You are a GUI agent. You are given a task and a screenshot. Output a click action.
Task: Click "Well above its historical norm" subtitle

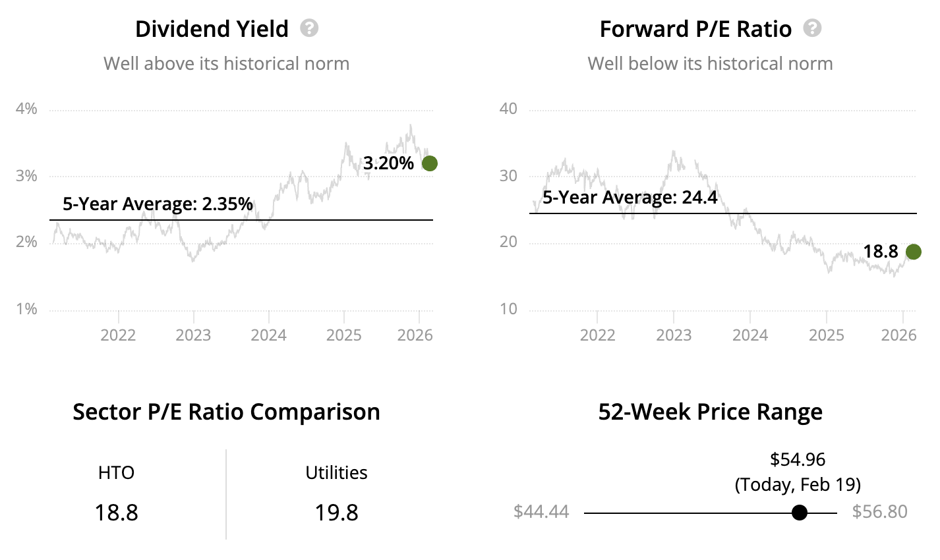pos(226,64)
